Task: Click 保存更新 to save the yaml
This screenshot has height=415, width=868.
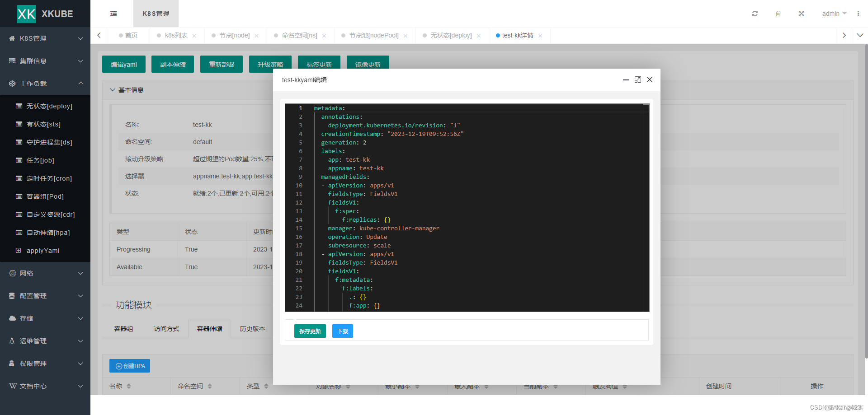Action: (310, 331)
